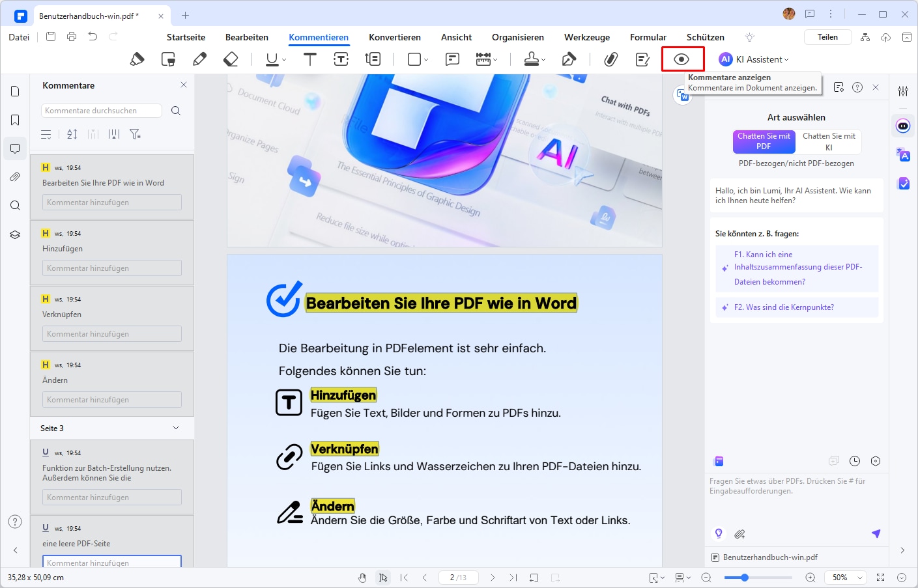The height and width of the screenshot is (588, 918).
Task: Move the zoom slider
Action: tap(744, 578)
